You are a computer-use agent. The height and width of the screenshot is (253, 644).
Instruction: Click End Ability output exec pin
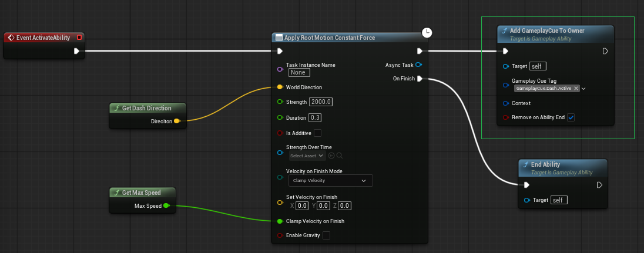point(599,185)
